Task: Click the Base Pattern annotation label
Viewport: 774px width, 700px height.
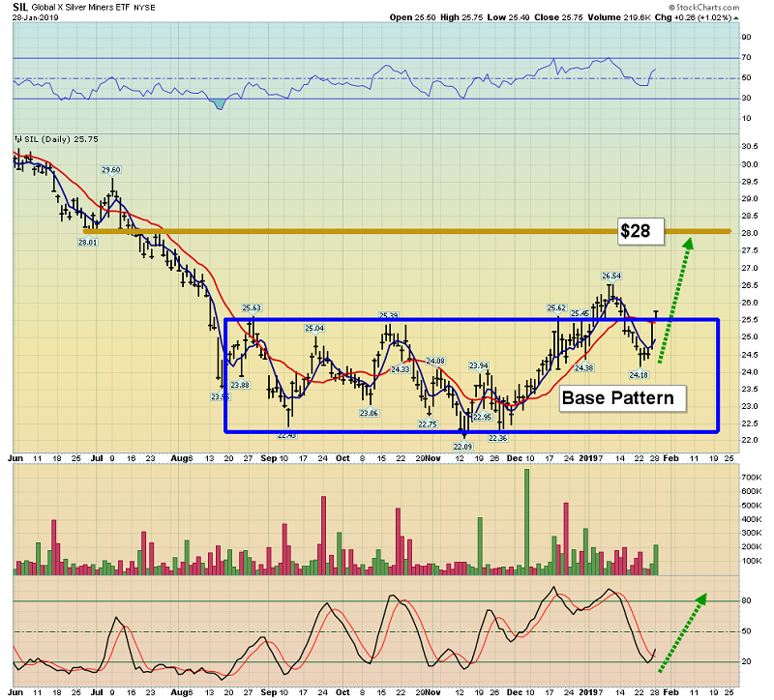Action: pos(623,398)
